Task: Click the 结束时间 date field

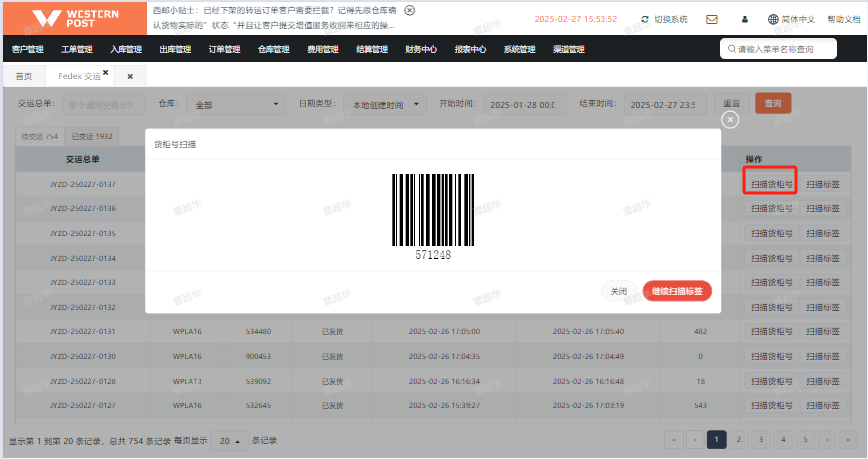Action: point(665,104)
